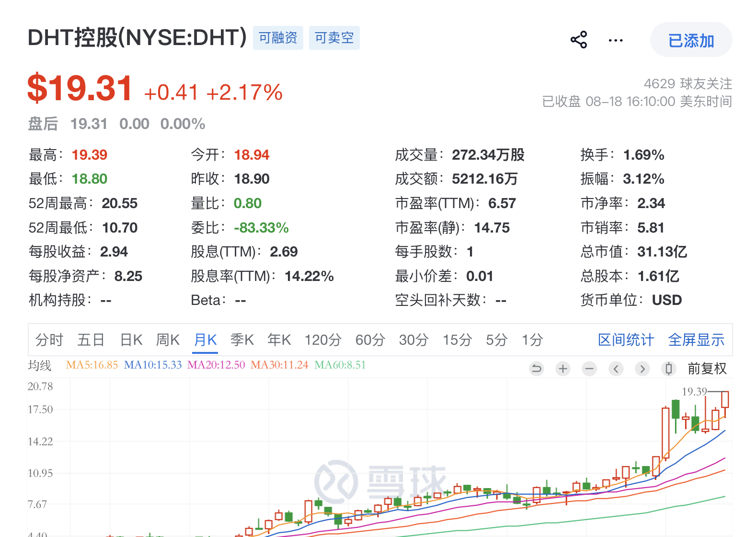The image size is (756, 537).
Task: Click the share icon
Action: click(579, 40)
